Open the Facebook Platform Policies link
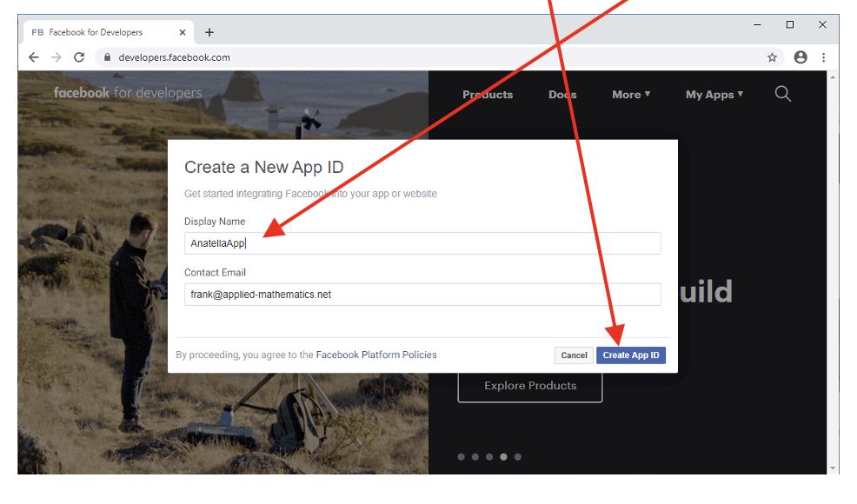The height and width of the screenshot is (504, 857). coord(375,355)
